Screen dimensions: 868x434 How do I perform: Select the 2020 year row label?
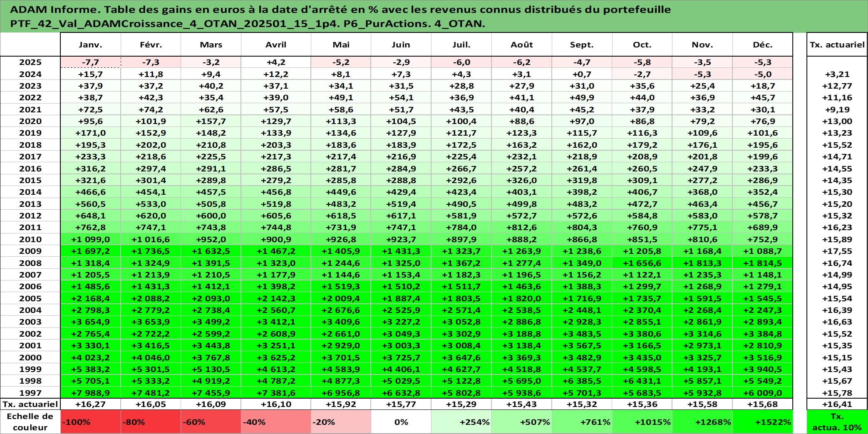[30, 121]
